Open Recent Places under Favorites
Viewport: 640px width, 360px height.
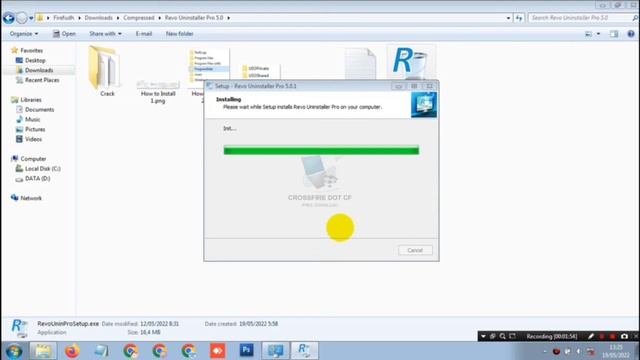[42, 80]
